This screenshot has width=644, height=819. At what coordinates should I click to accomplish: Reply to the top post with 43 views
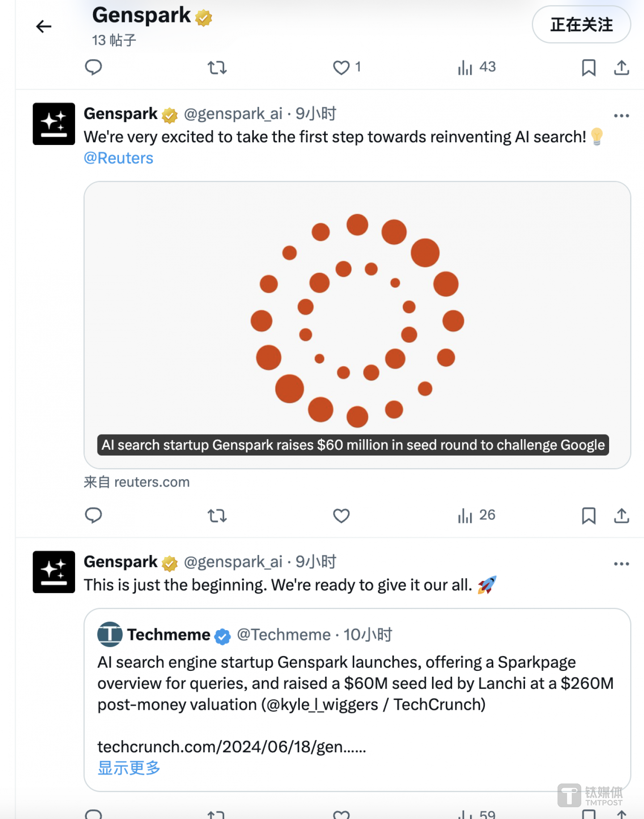coord(93,68)
